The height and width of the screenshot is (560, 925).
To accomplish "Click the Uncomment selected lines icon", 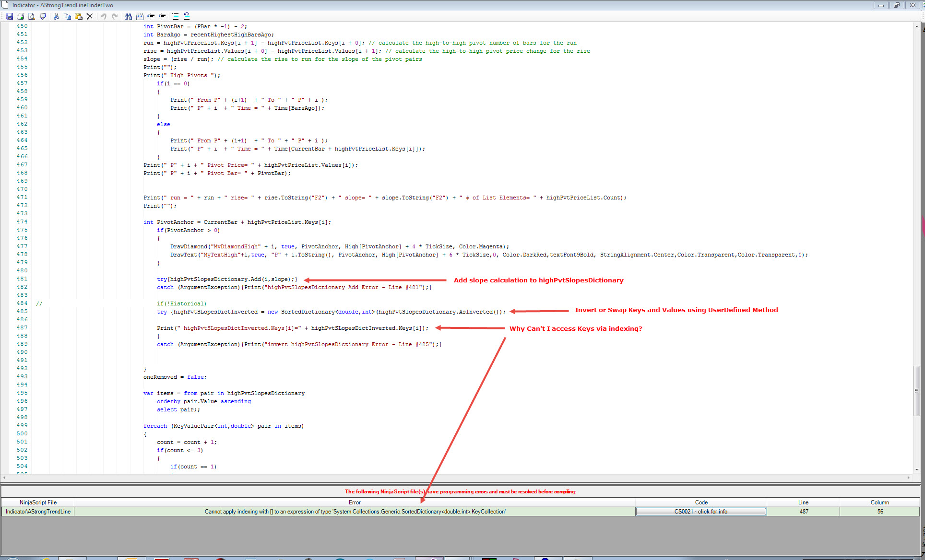I will click(187, 16).
